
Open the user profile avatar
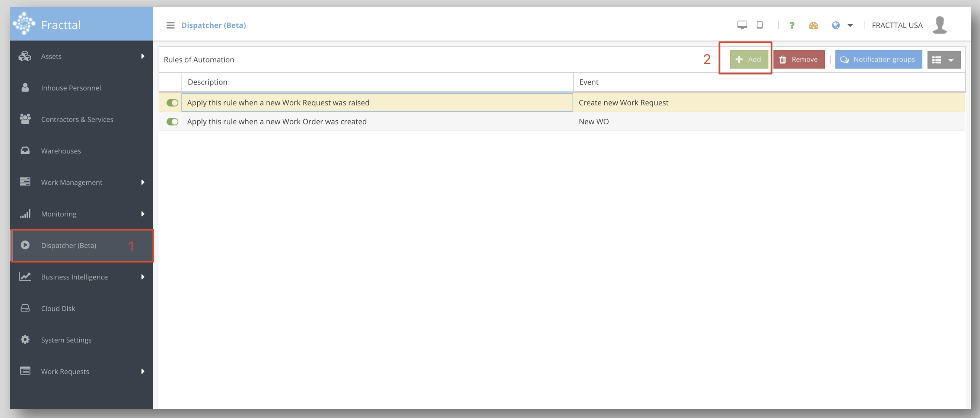(939, 25)
